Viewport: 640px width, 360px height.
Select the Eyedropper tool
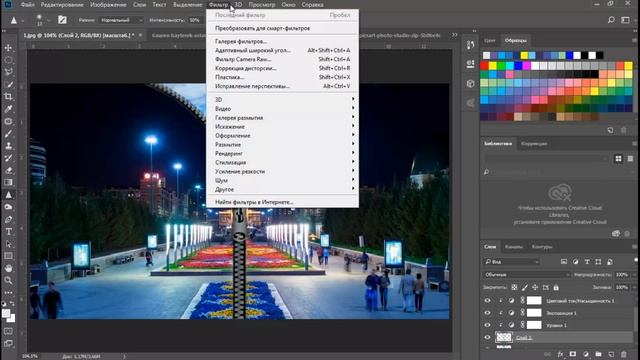(x=8, y=109)
